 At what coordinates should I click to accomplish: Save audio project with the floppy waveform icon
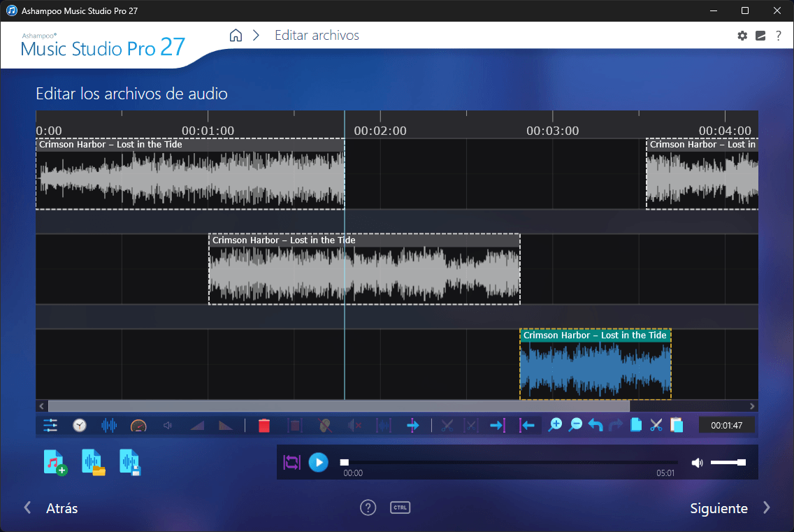tap(130, 462)
